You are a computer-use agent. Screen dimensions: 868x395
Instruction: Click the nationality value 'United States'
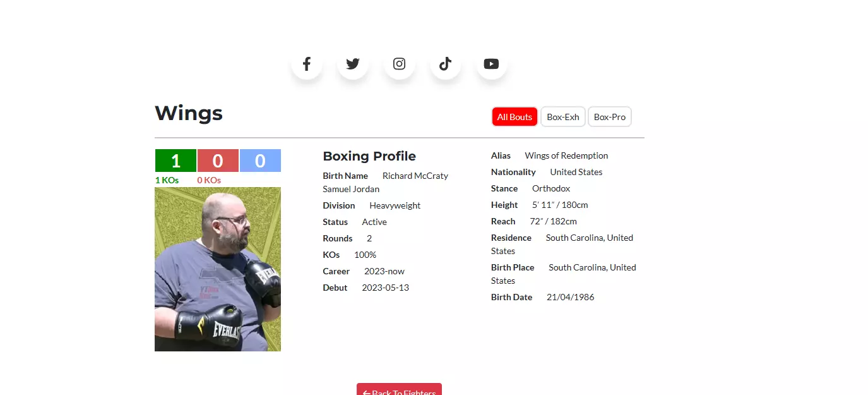[x=576, y=172]
